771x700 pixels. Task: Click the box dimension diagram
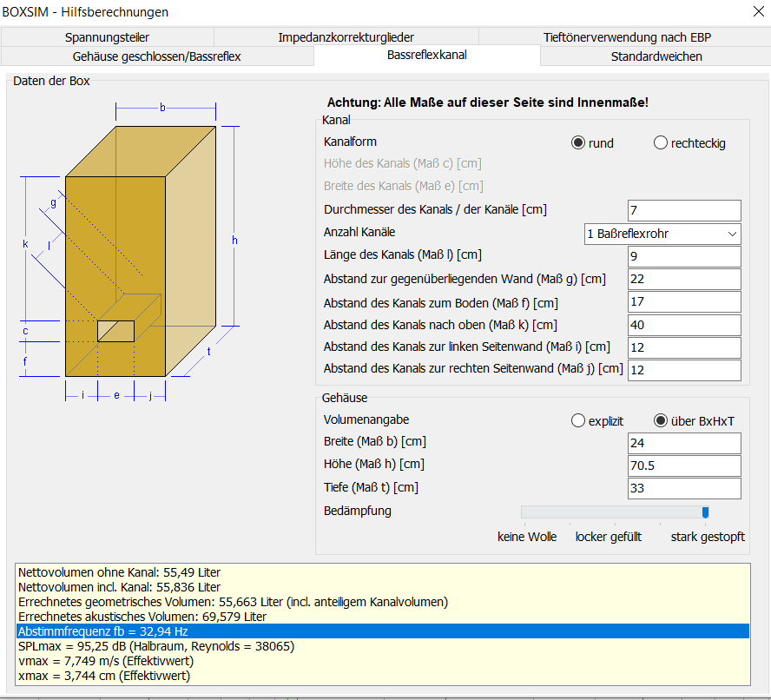(x=129, y=251)
